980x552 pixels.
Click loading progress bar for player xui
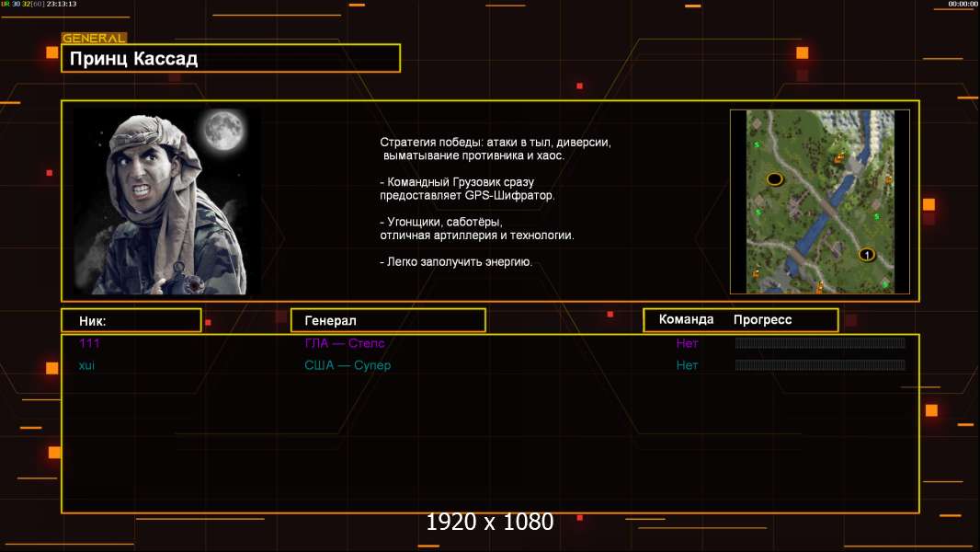coord(820,364)
